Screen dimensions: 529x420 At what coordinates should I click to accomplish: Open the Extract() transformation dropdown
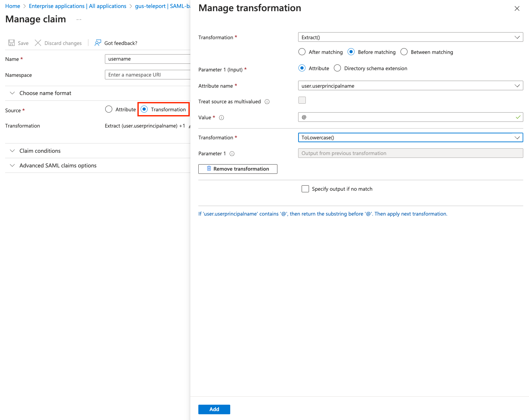coord(410,37)
